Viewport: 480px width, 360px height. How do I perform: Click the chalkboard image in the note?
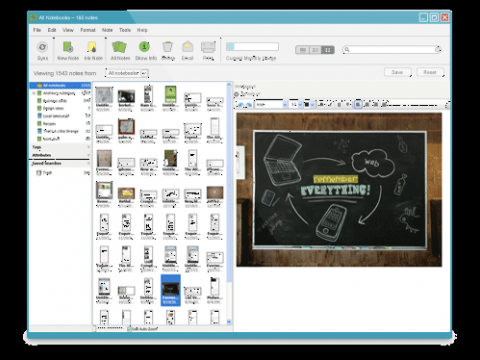[x=339, y=190]
